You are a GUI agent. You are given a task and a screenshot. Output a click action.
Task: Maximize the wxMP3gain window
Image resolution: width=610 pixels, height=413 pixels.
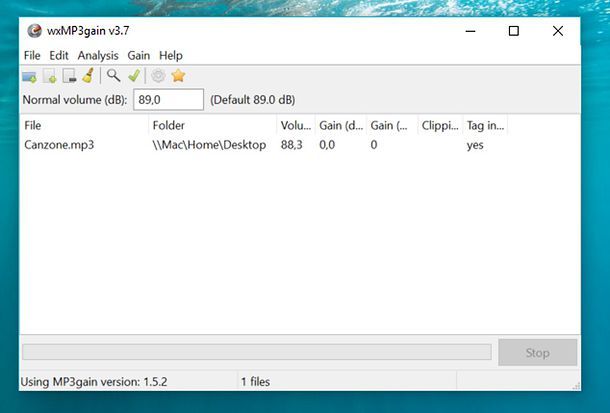[514, 31]
